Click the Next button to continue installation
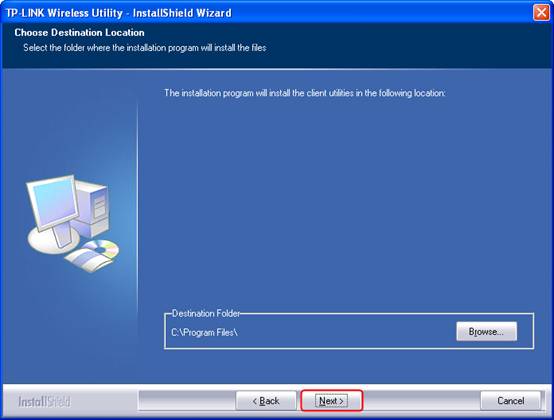This screenshot has width=554, height=420. coord(331,401)
